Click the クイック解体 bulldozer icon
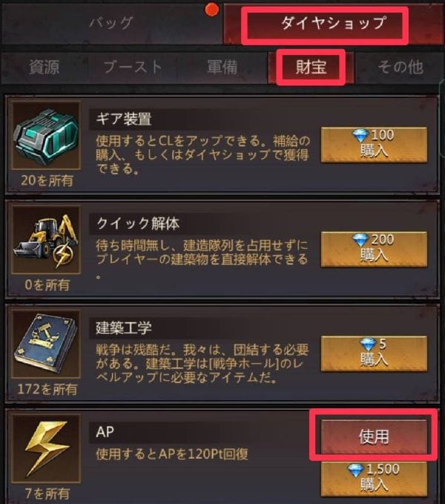Screen dimensions: 445x504 (x=46, y=240)
